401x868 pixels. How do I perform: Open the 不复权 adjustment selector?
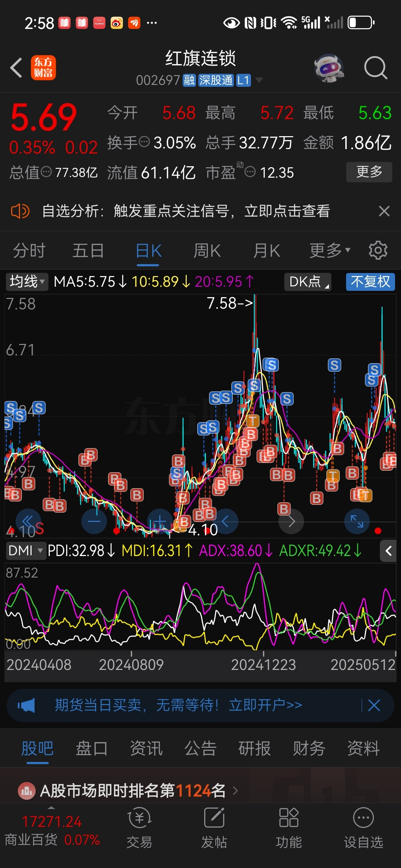(x=370, y=282)
